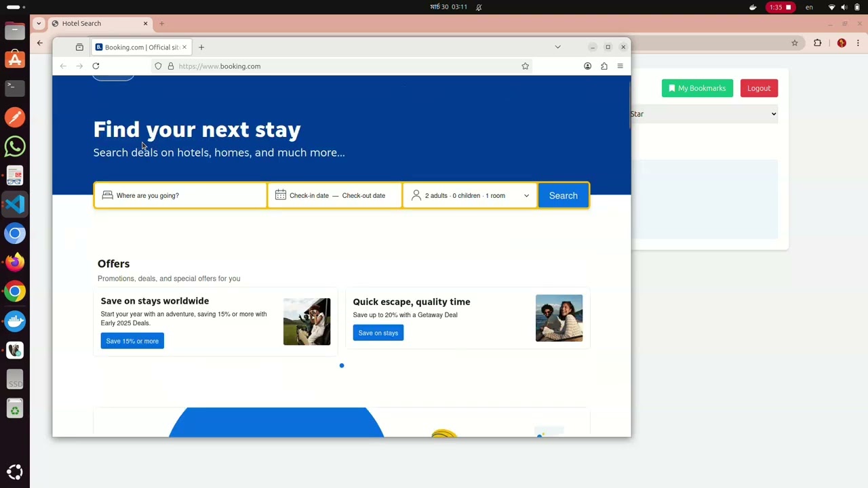
Task: Click the tracking protection shield icon
Action: point(158,66)
